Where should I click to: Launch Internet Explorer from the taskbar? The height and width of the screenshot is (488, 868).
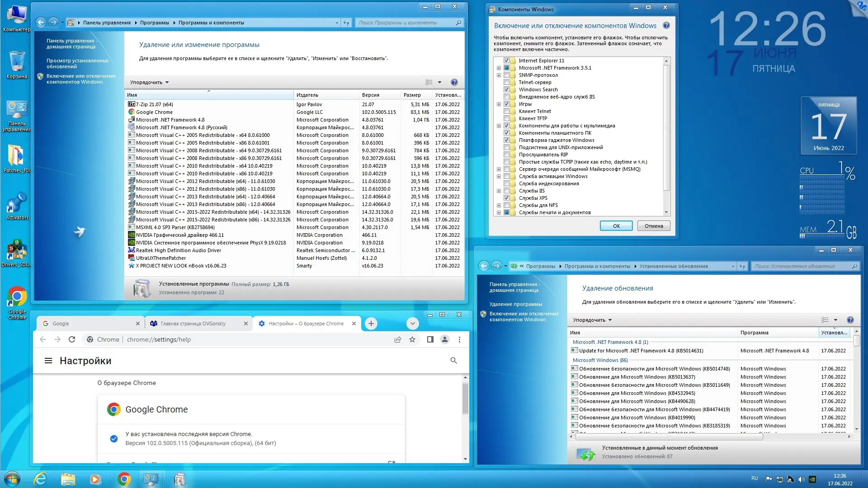40,479
